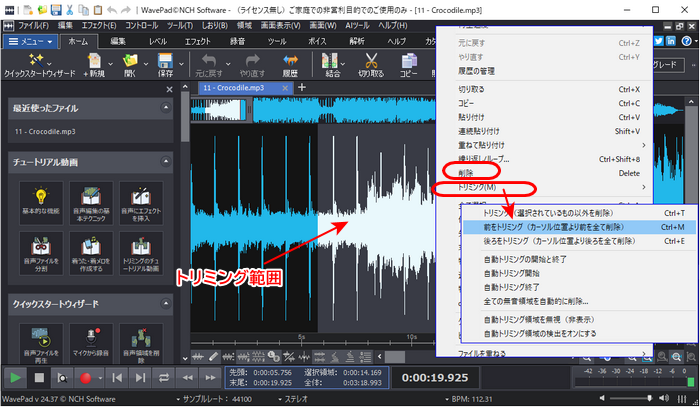Viewport: 700px width, 407px height.
Task: Jump to end with next-track button
Action: point(140,378)
